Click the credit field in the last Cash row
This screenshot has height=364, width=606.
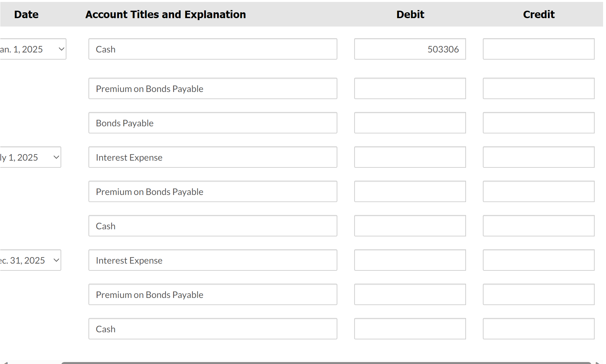[539, 329]
